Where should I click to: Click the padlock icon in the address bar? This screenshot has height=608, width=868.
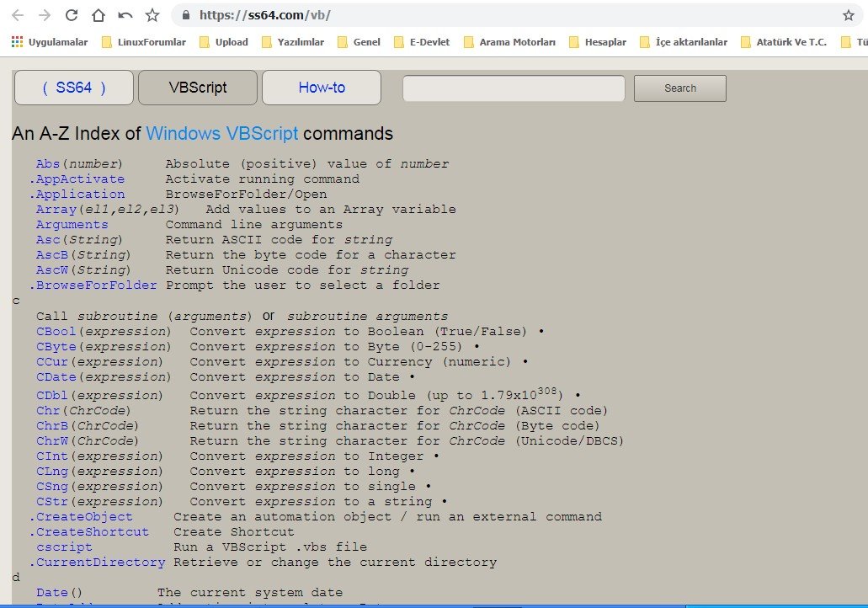[186, 15]
